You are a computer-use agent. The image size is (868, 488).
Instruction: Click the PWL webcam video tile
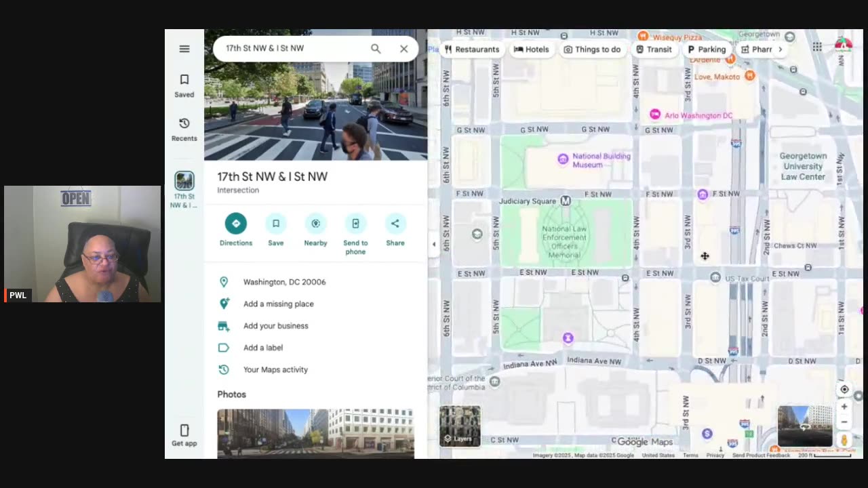[x=83, y=244]
